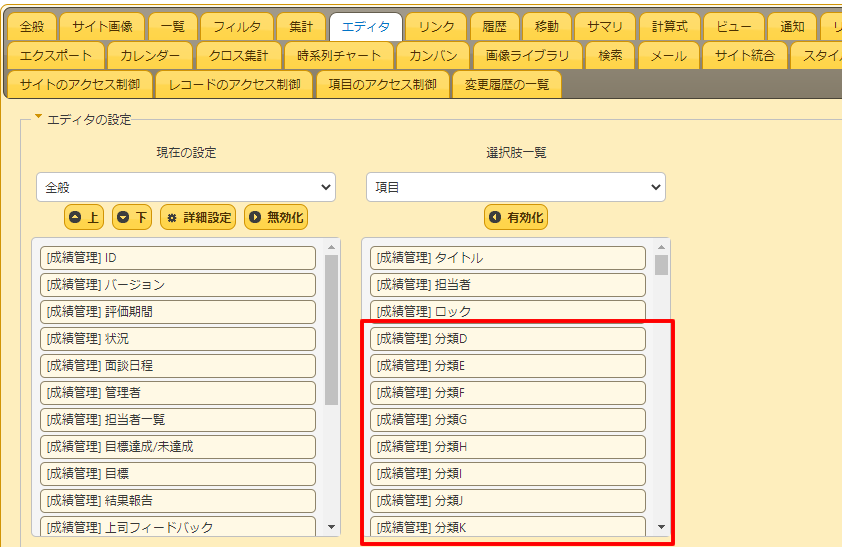Open the エクスポート tab

[x=56, y=55]
